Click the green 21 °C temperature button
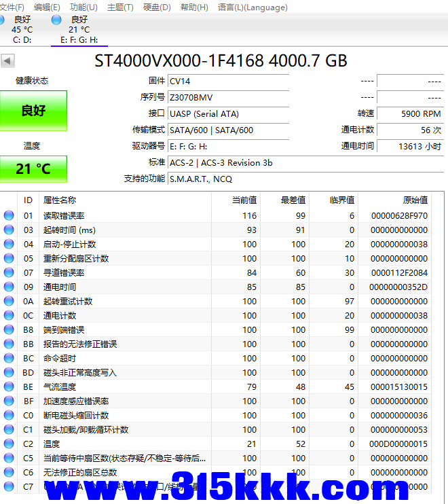The height and width of the screenshot is (504, 448). [33, 169]
